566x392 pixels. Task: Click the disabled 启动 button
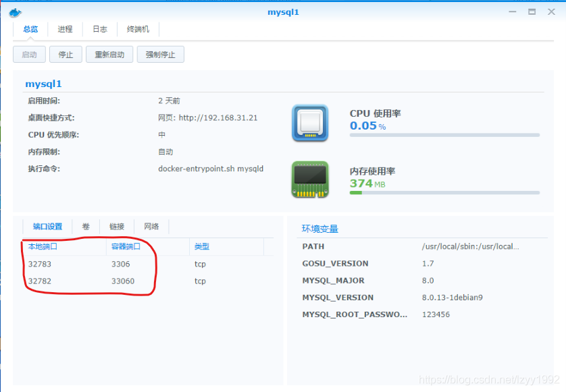[29, 55]
